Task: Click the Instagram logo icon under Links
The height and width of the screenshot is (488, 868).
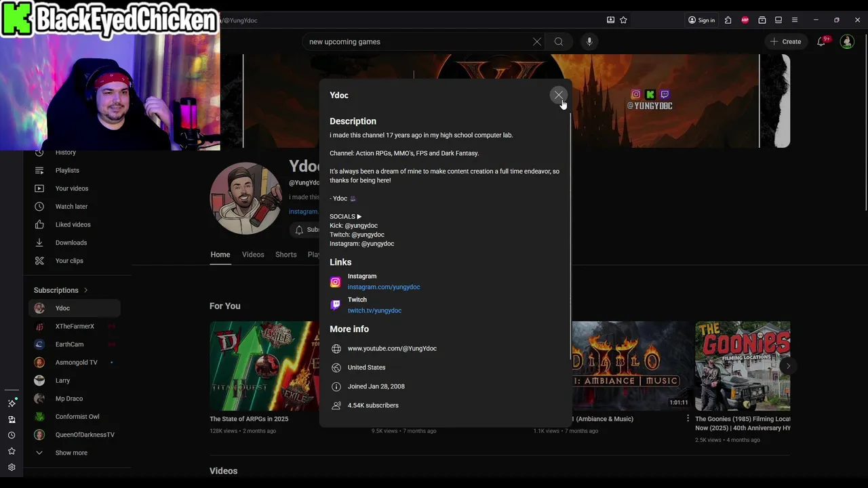Action: tap(336, 282)
